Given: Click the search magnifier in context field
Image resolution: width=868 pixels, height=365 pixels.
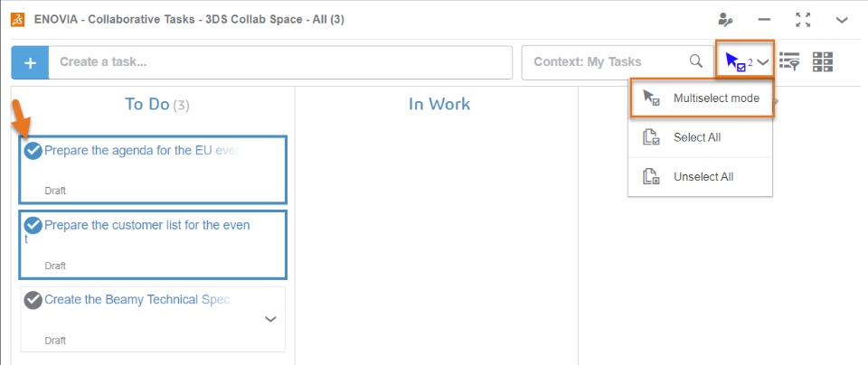Looking at the screenshot, I should click(x=695, y=61).
